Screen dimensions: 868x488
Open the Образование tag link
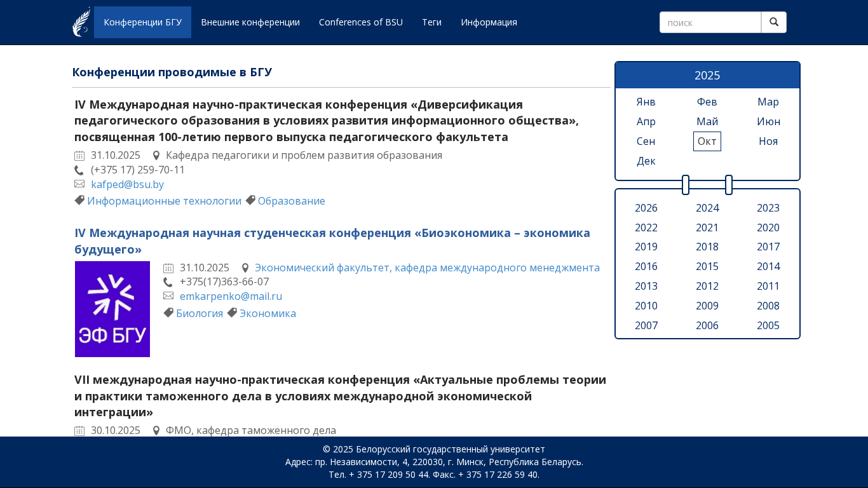coord(291,201)
